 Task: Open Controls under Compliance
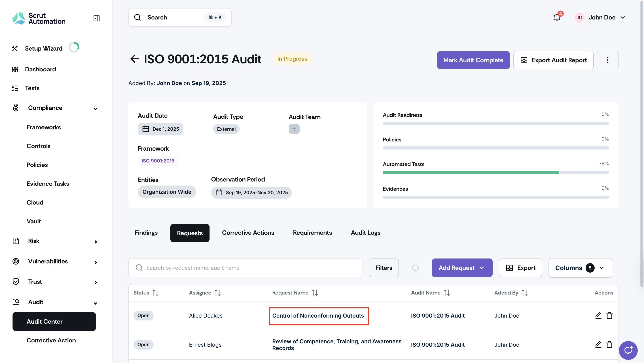click(x=38, y=146)
